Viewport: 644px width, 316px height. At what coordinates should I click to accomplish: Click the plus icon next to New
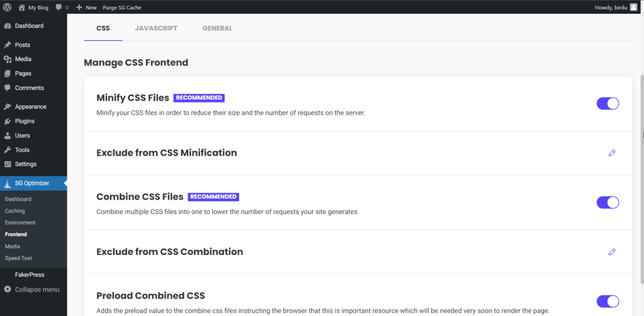[x=79, y=8]
